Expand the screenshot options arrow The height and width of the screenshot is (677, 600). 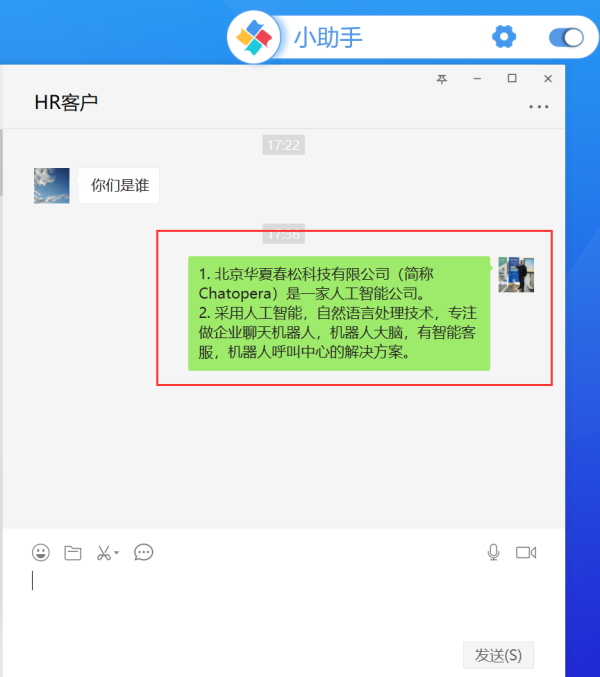coord(117,552)
